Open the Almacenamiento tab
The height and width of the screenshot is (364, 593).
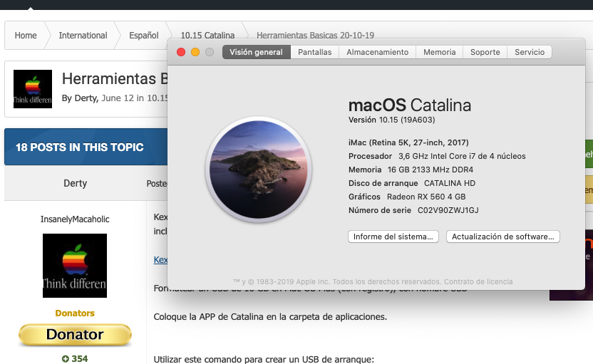378,52
